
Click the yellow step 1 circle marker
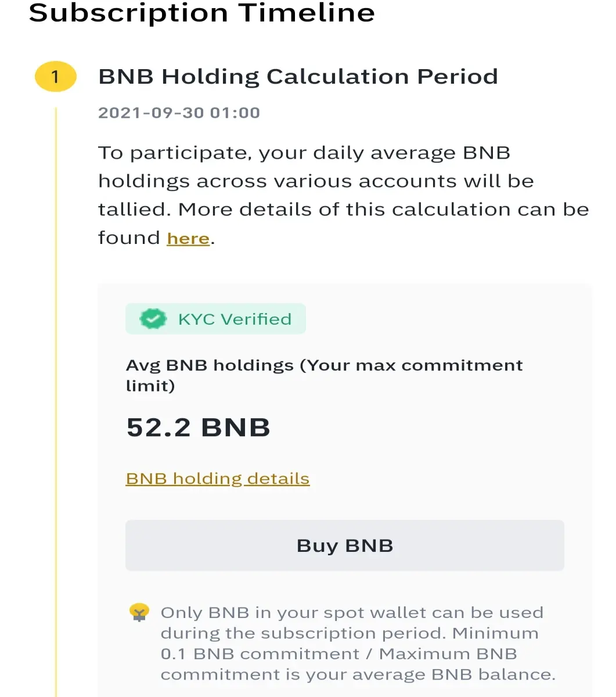56,77
